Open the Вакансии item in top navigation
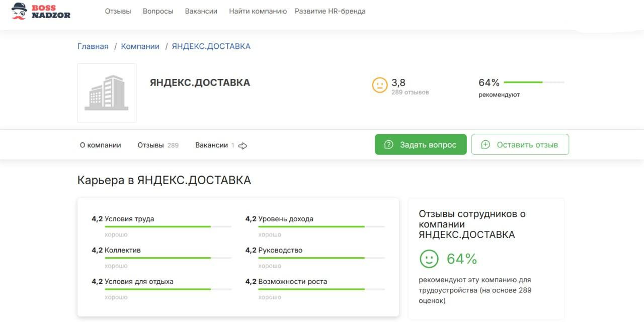The image size is (644, 326). pos(201,11)
